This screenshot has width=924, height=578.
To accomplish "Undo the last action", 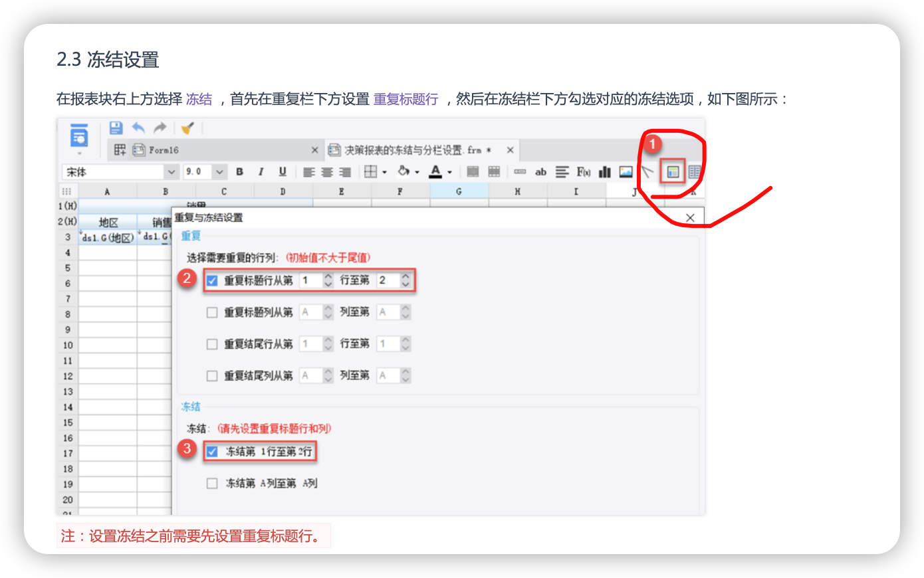I will [138, 128].
